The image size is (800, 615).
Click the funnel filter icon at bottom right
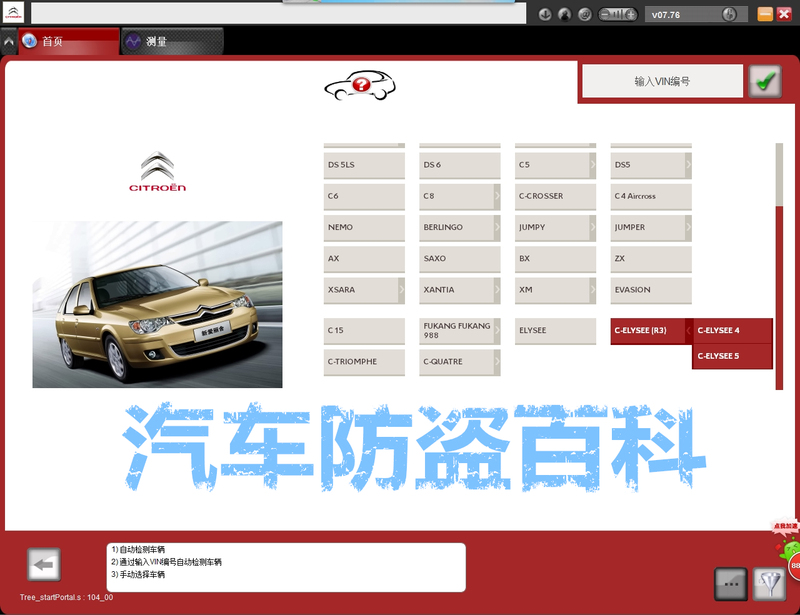click(770, 584)
